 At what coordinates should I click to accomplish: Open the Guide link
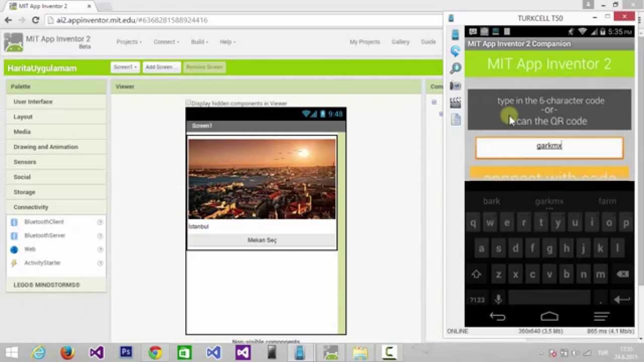(x=428, y=42)
